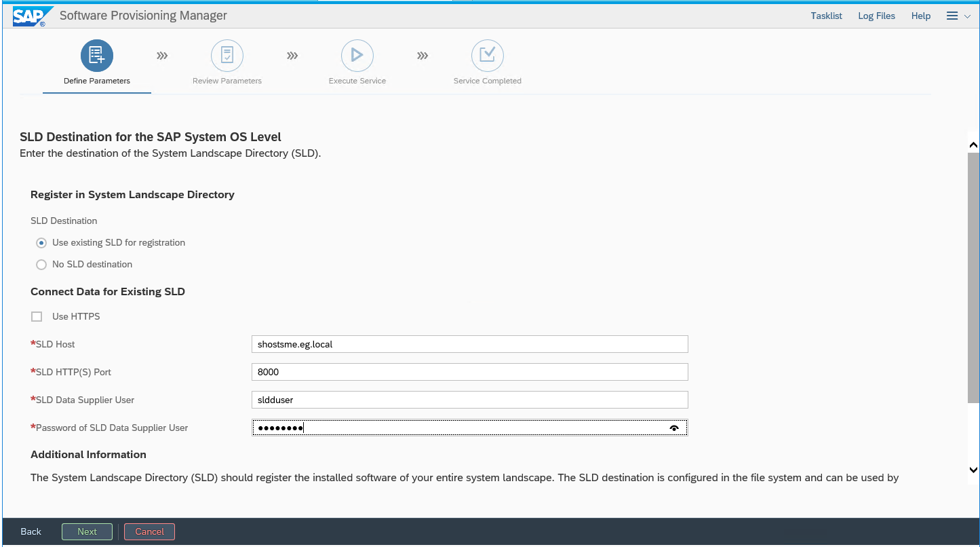This screenshot has height=547, width=980.
Task: Show password using the eye icon
Action: pos(674,428)
